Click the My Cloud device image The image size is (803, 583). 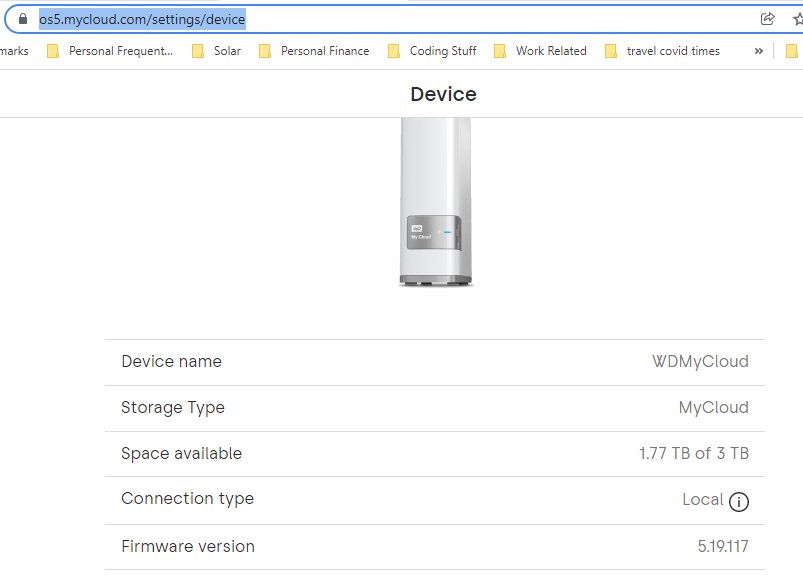tap(436, 202)
